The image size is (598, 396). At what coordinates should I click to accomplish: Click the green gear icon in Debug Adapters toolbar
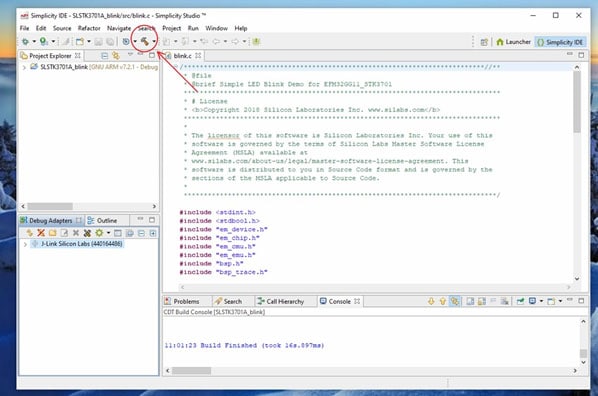(x=99, y=233)
